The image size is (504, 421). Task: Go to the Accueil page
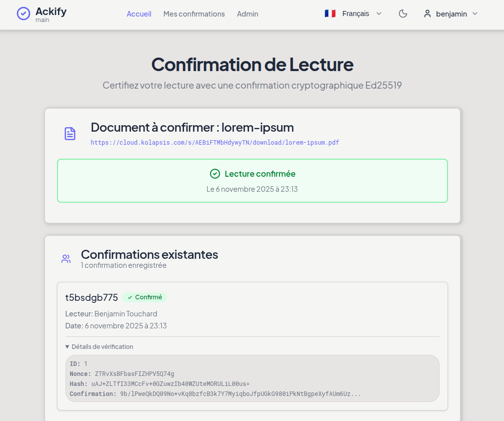pos(139,14)
